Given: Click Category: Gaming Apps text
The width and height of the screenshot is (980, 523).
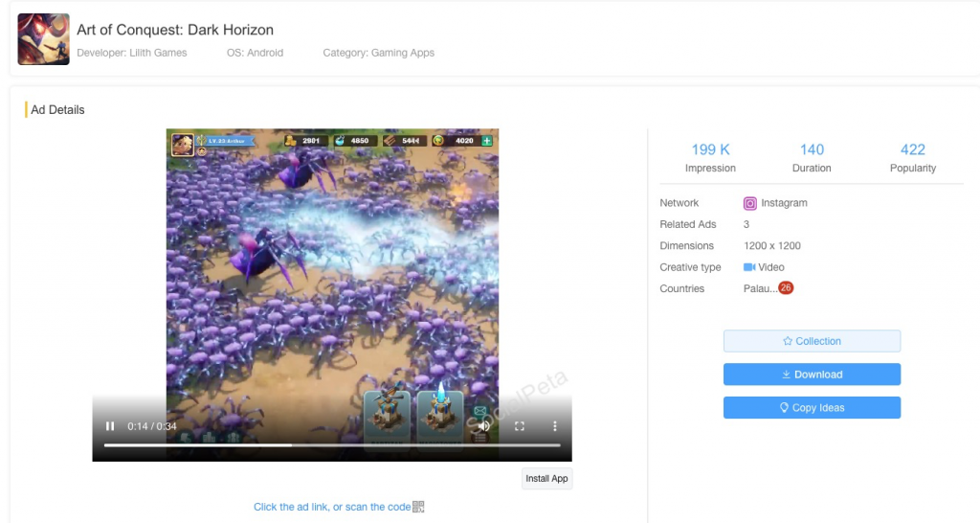Looking at the screenshot, I should coord(379,53).
